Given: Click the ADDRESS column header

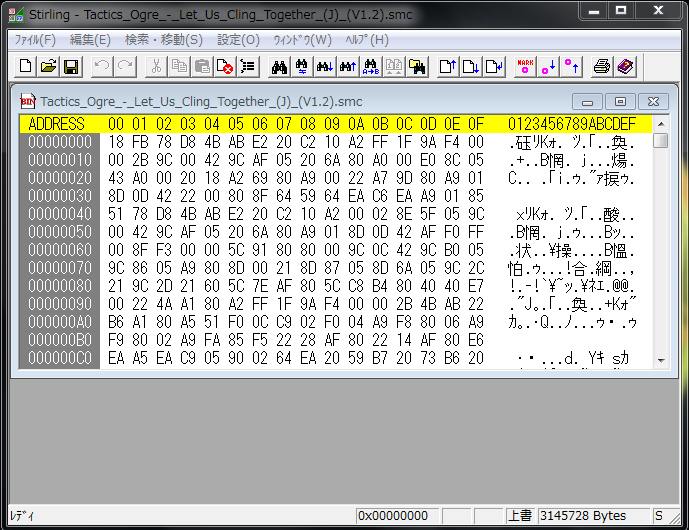Looking at the screenshot, I should [56, 124].
